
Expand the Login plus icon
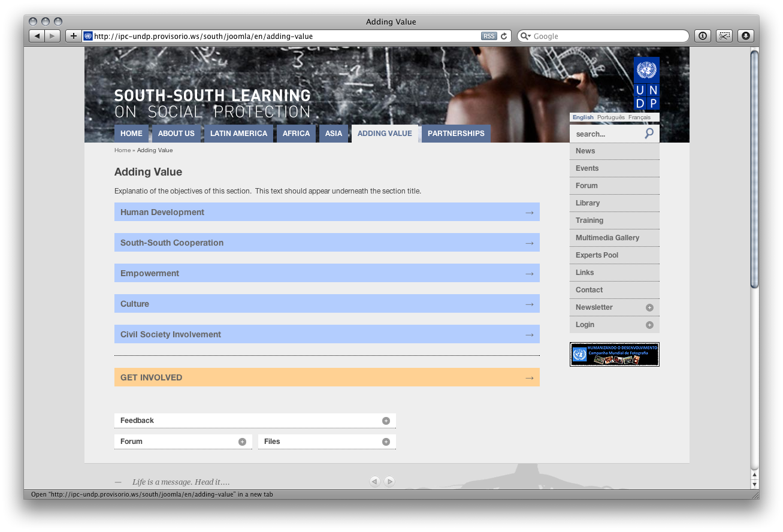coord(649,325)
